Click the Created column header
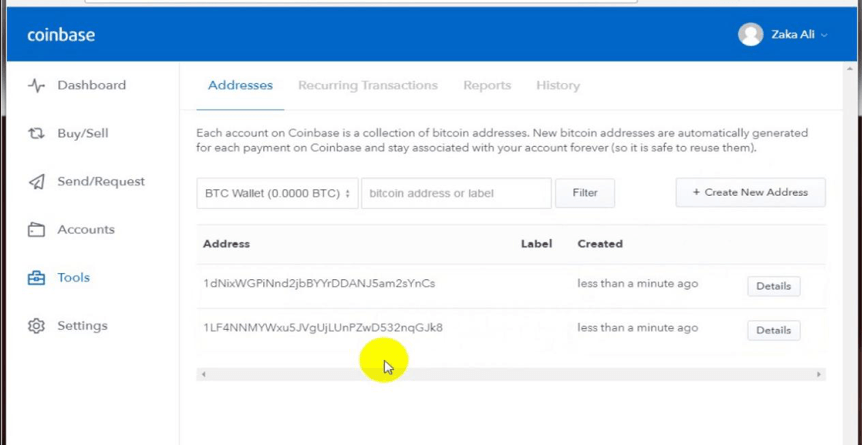Image resolution: width=862 pixels, height=445 pixels. tap(600, 244)
